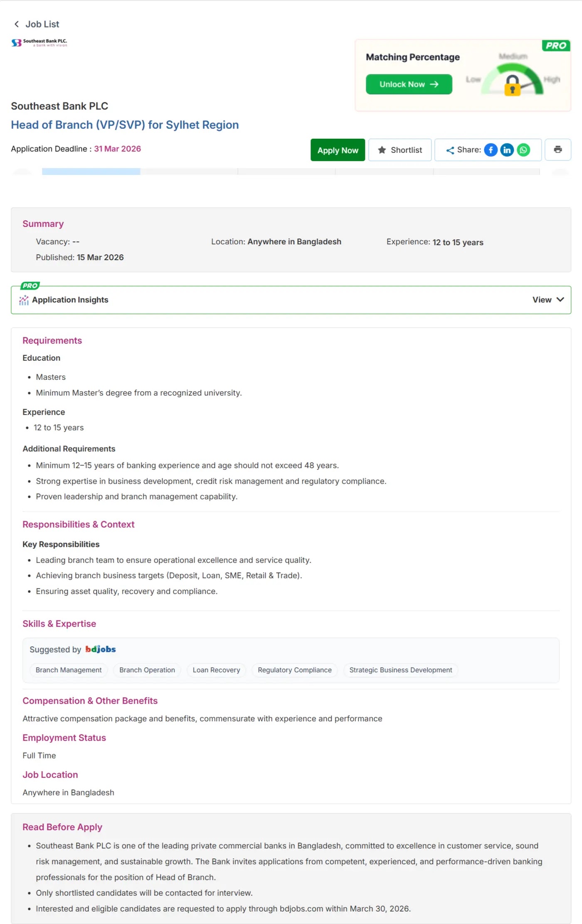Image resolution: width=582 pixels, height=924 pixels.
Task: Open the Application Insights panel
Action: (291, 300)
